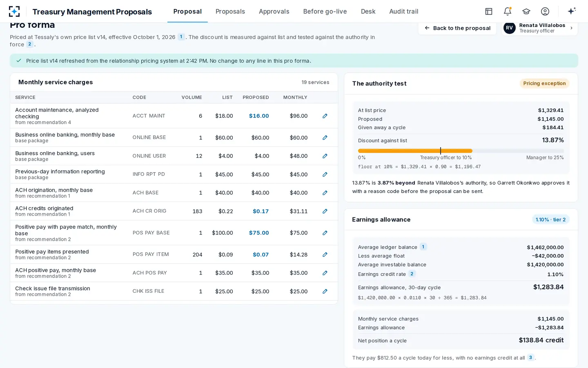Open the Before go-live tab
The image size is (588, 368).
tap(325, 11)
